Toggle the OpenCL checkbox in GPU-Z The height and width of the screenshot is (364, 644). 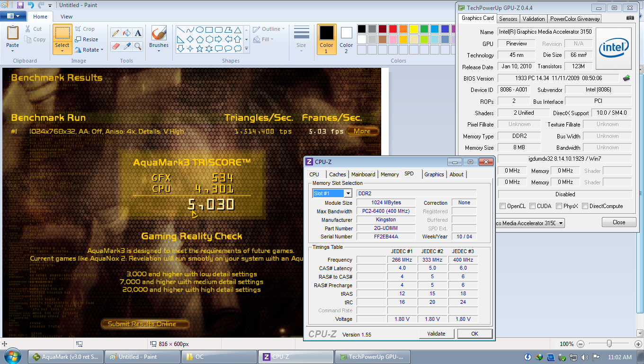pyautogui.click(x=503, y=206)
